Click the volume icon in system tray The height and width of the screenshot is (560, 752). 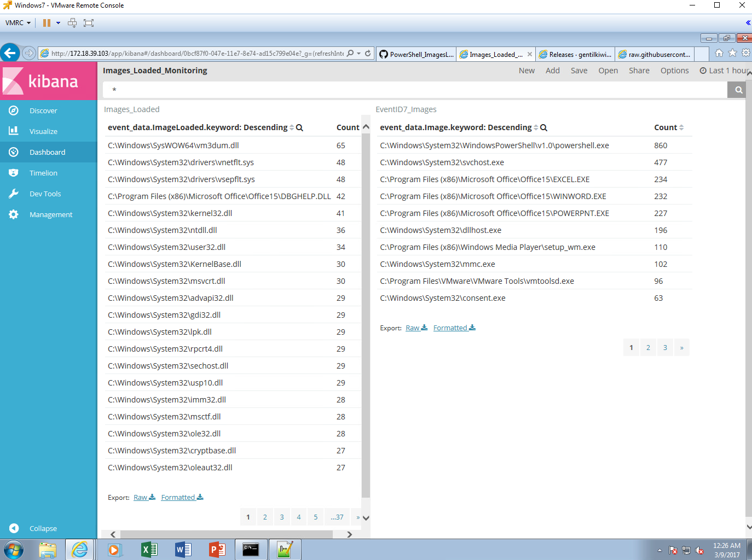pos(699,551)
